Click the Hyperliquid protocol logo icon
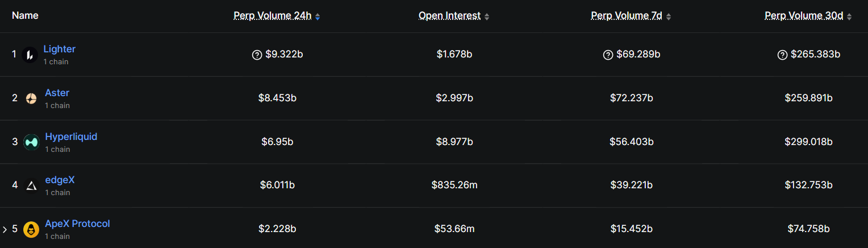 31,142
